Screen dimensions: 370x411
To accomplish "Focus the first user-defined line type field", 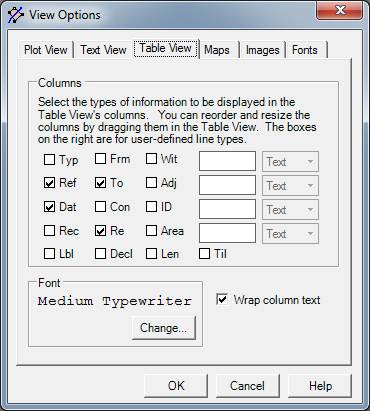I will click(227, 161).
